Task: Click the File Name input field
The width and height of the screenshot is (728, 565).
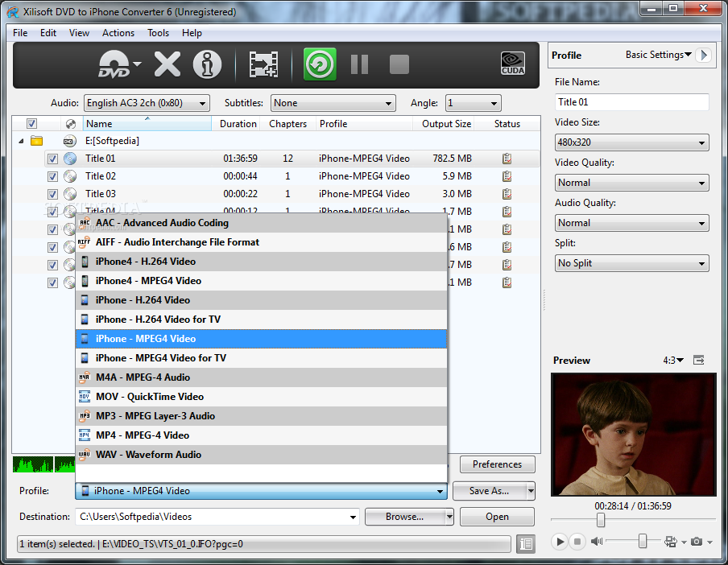Action: click(631, 102)
